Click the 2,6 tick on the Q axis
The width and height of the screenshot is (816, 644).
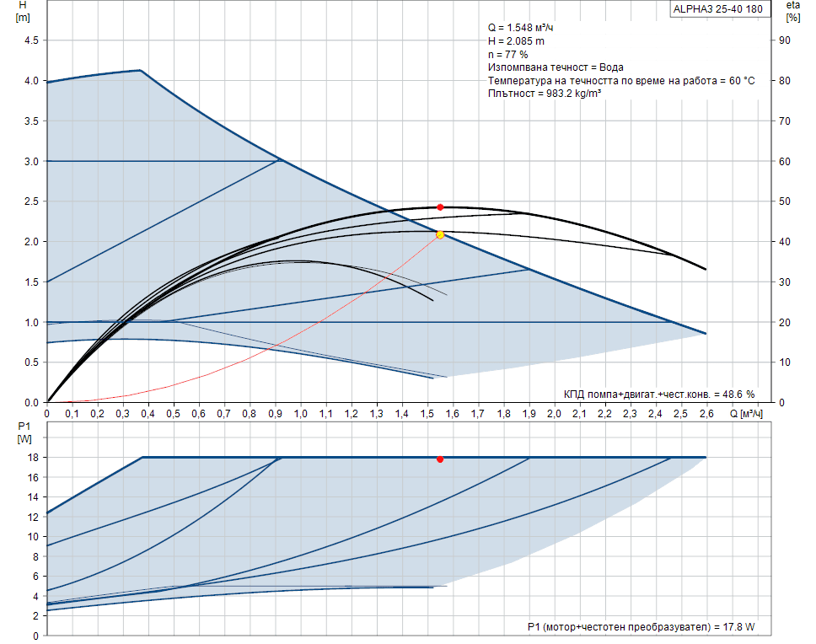706,414
